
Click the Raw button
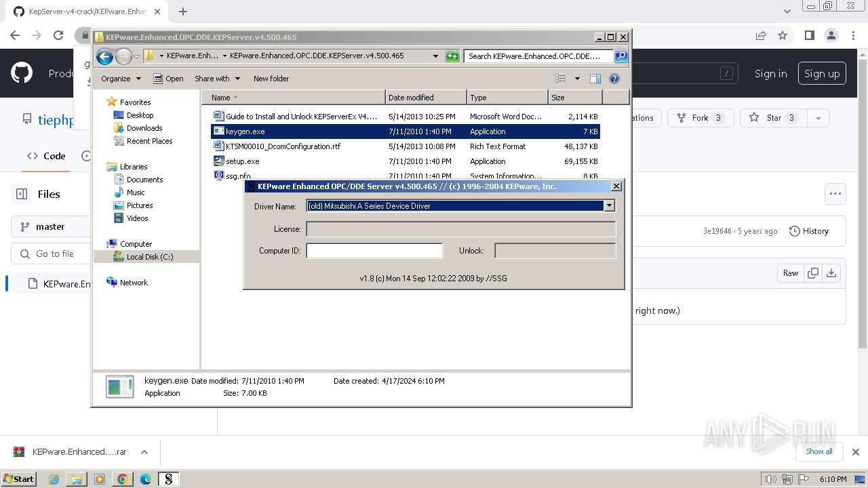click(x=791, y=273)
